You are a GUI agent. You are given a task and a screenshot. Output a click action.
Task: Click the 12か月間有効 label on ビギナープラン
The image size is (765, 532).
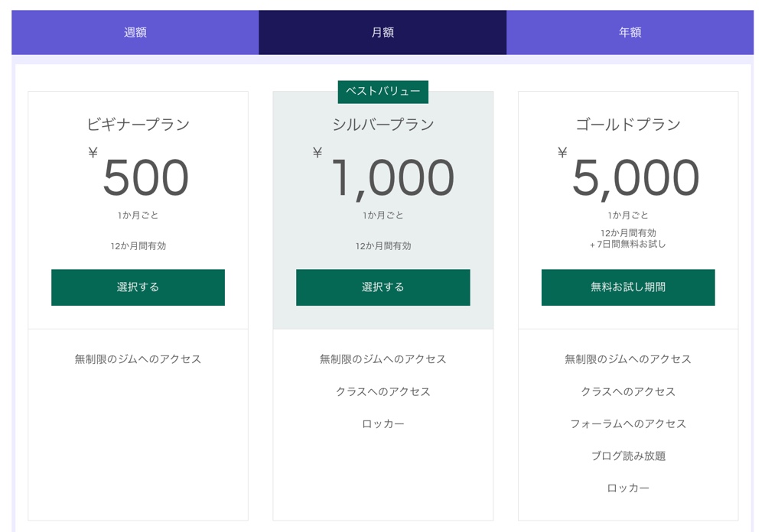click(138, 245)
